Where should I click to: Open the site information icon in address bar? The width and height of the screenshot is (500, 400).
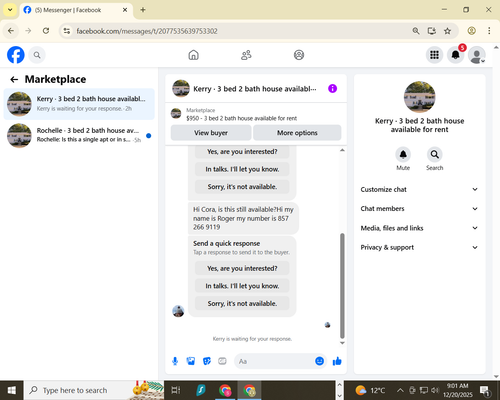point(67,31)
